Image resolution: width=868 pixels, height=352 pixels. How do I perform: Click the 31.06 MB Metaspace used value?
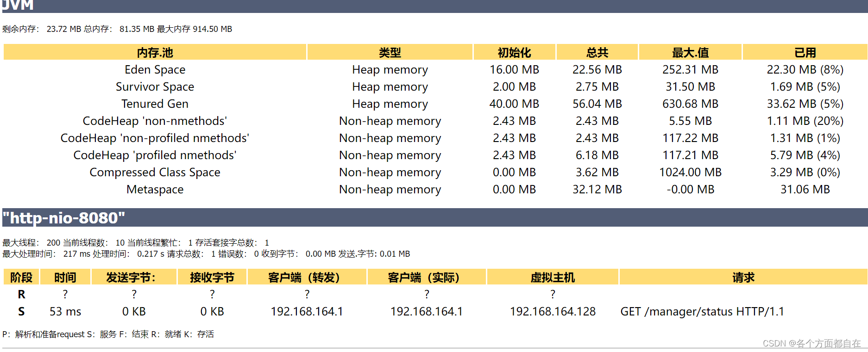805,189
